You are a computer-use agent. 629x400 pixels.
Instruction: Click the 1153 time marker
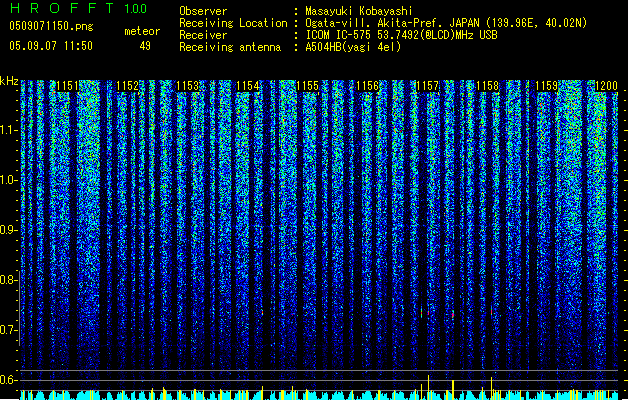tap(187, 86)
